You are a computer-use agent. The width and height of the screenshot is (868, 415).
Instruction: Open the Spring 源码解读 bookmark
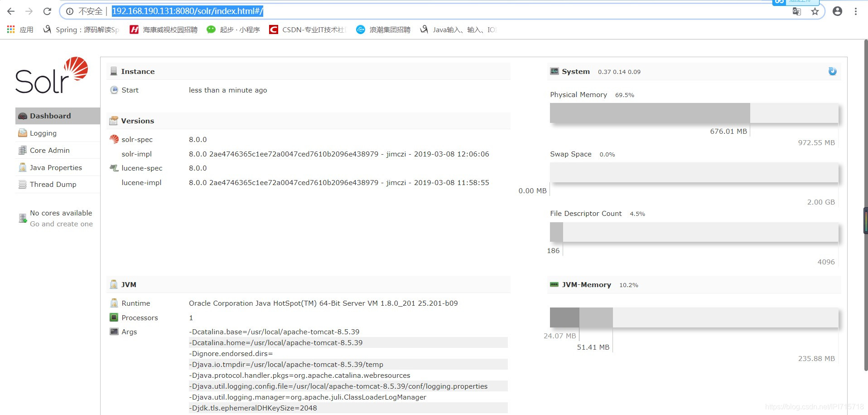click(82, 29)
